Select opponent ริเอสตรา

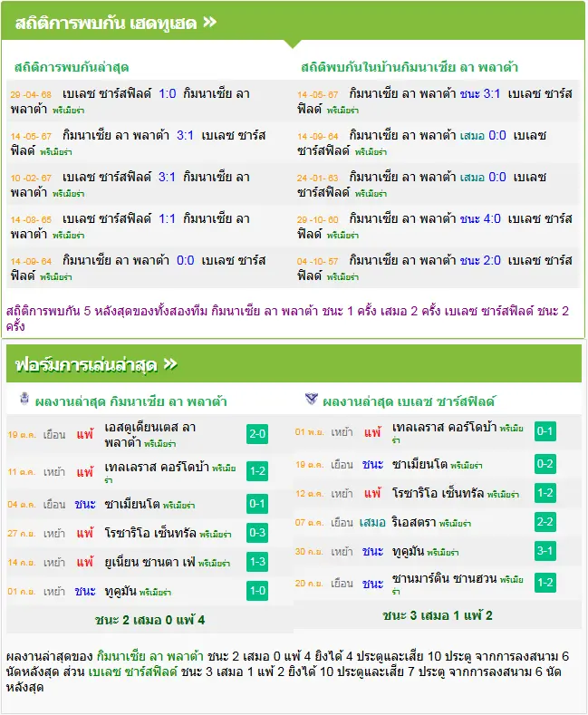point(414,522)
